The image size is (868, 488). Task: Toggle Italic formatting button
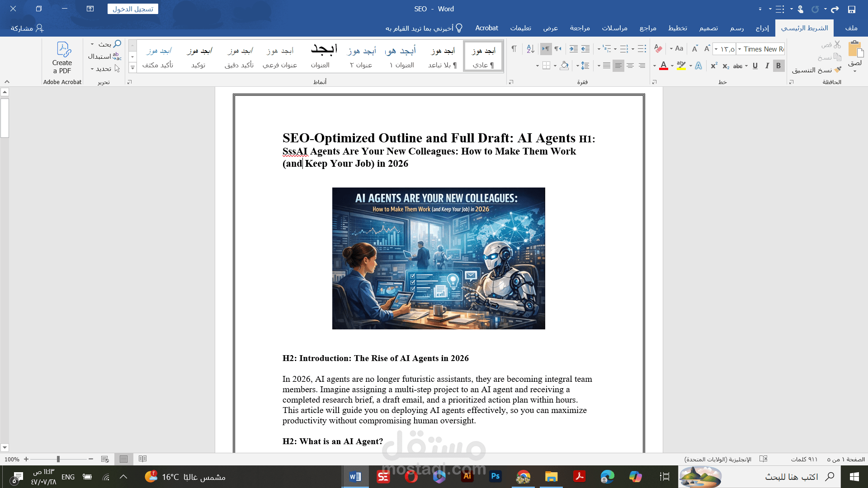(x=767, y=66)
